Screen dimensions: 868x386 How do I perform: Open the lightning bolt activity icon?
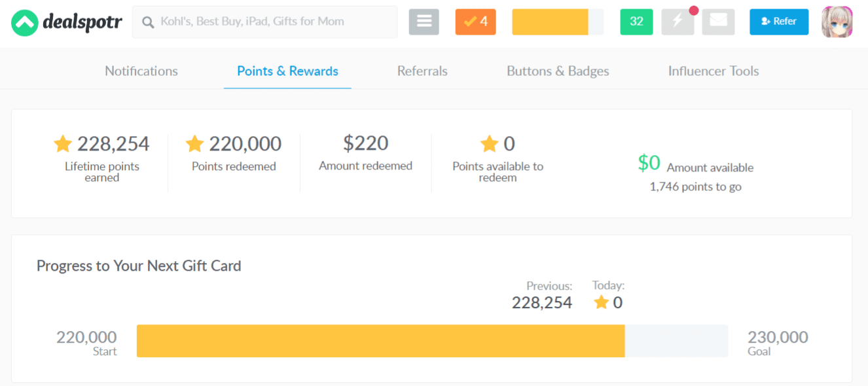[678, 22]
